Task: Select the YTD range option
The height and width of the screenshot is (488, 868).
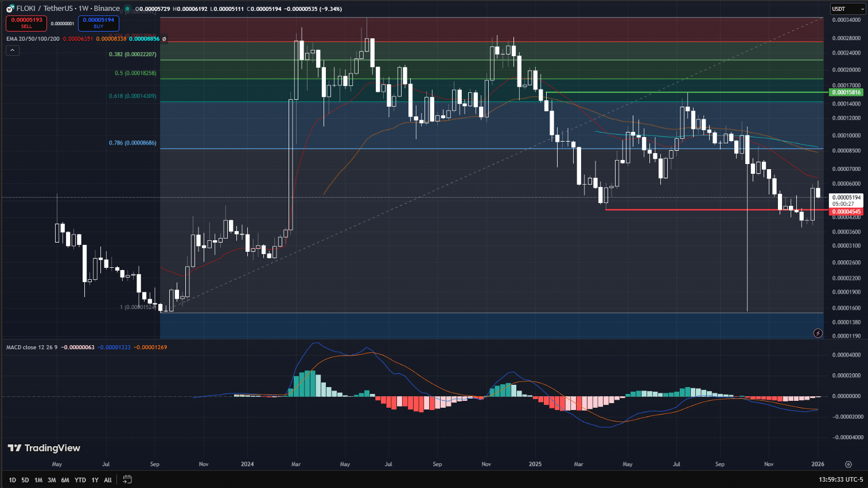Action: 80,479
